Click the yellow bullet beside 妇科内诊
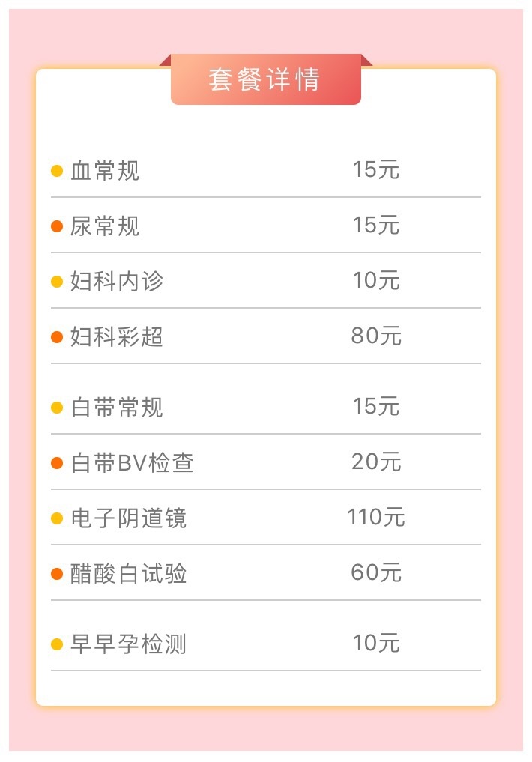The height and width of the screenshot is (762, 532). click(57, 282)
